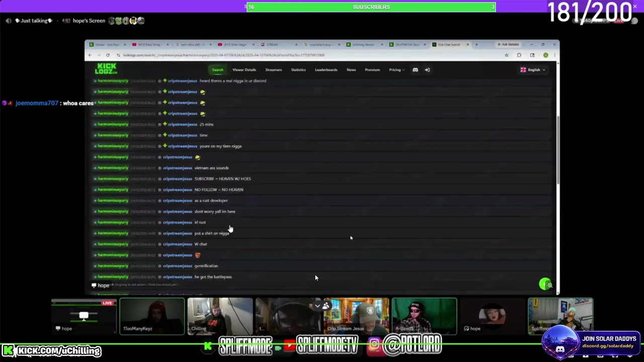
Task: Expand the Pricing dropdown menu
Action: click(x=396, y=70)
